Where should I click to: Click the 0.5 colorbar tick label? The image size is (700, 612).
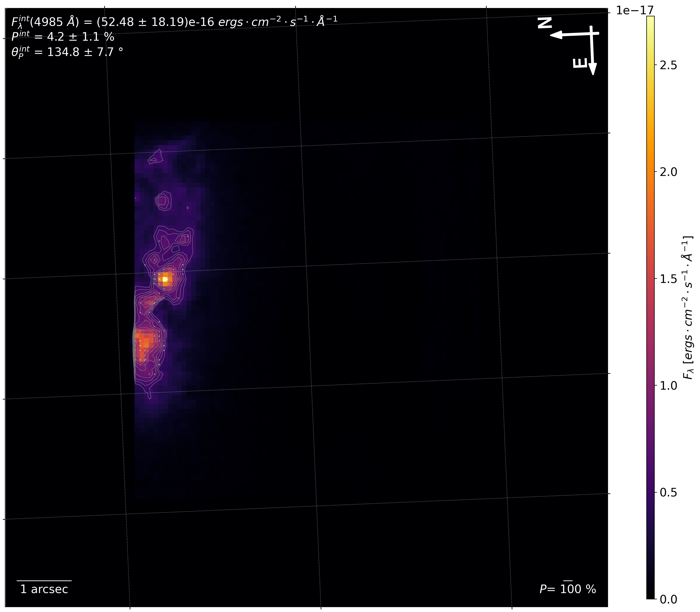[668, 492]
